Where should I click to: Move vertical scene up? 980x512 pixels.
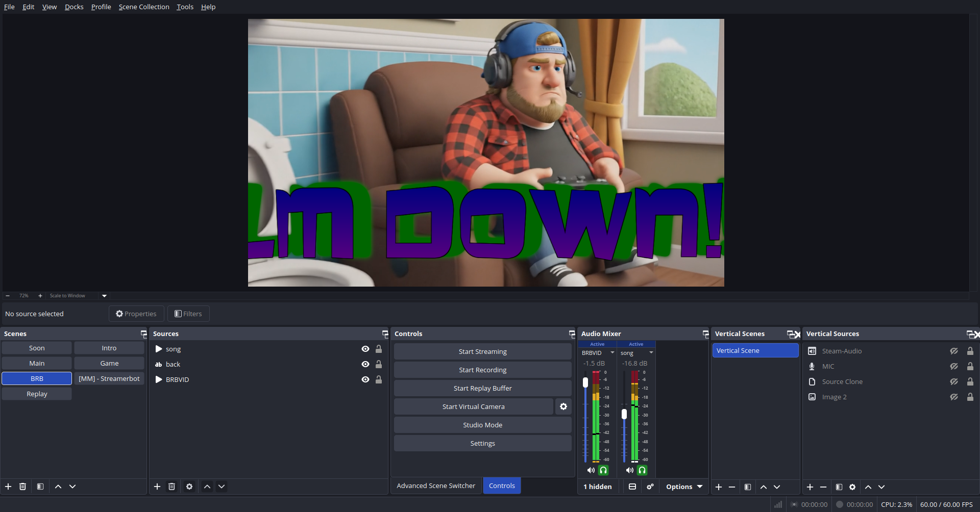764,487
